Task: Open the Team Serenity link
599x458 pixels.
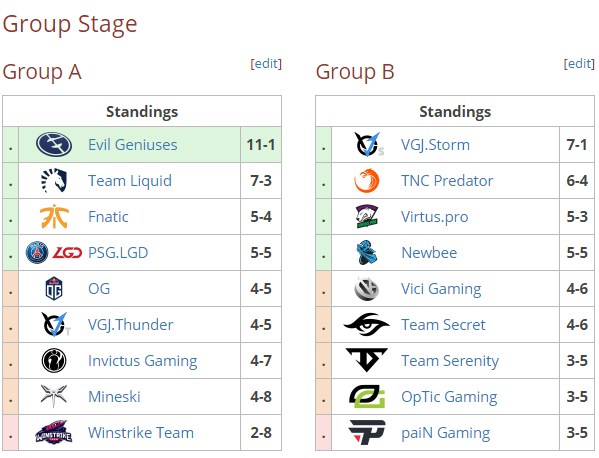Action: tap(450, 361)
